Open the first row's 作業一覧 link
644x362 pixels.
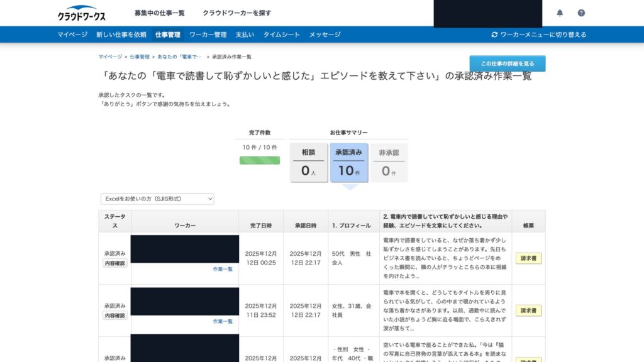tap(223, 269)
